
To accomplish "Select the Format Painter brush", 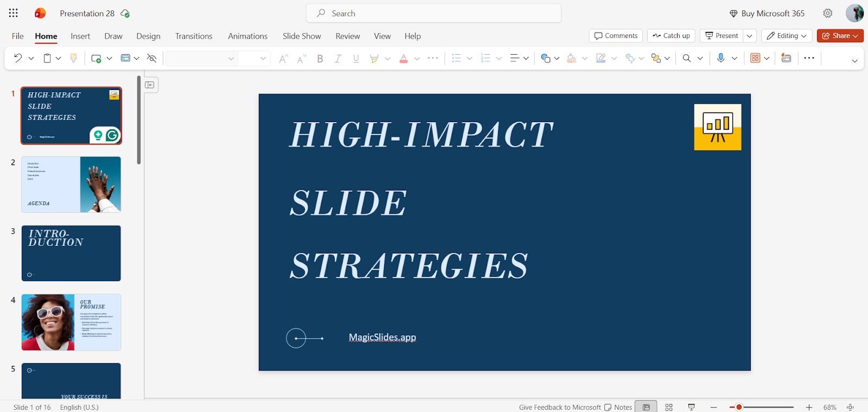I will point(74,58).
